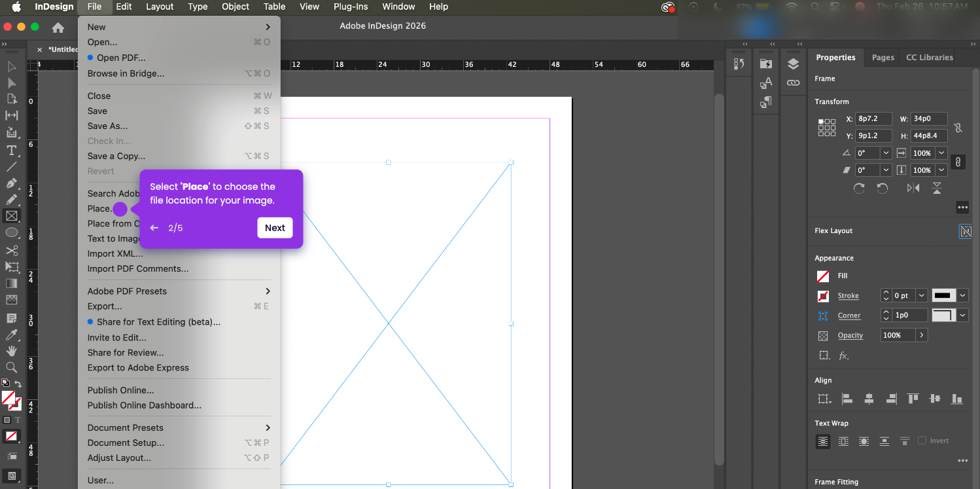The image size is (980, 489).
Task: Switch to the Pages tab
Action: [883, 58]
